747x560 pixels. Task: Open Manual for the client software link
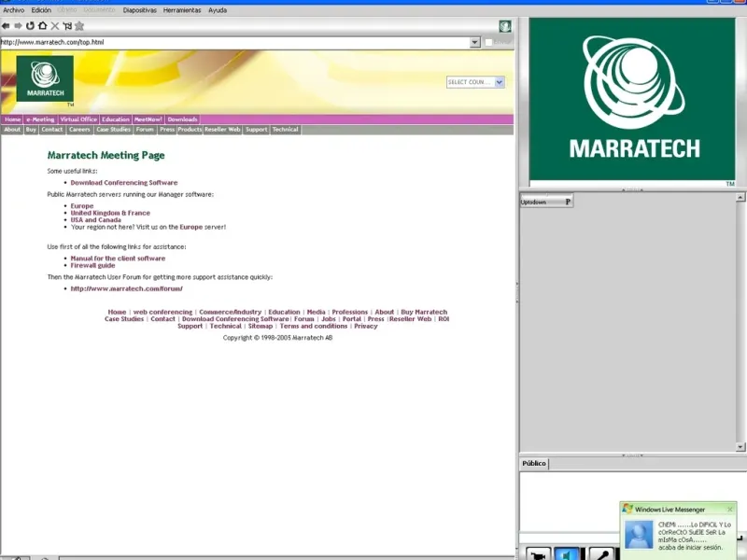pyautogui.click(x=118, y=259)
